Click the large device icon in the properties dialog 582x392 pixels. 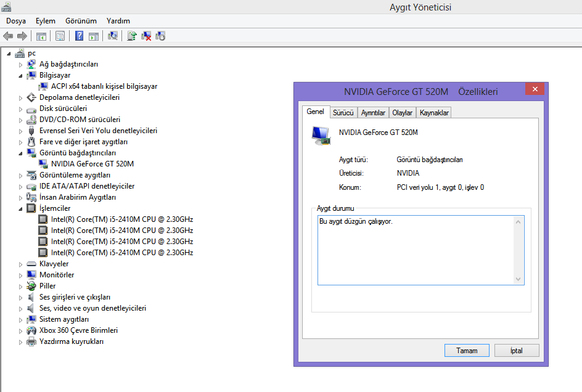321,136
